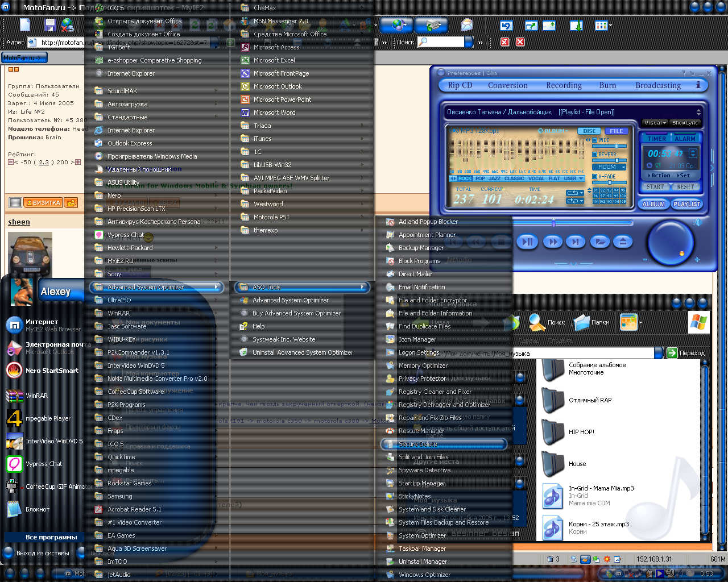Click the new page icon in MyIE2 toolbar
728x582 pixels.
pos(25,25)
